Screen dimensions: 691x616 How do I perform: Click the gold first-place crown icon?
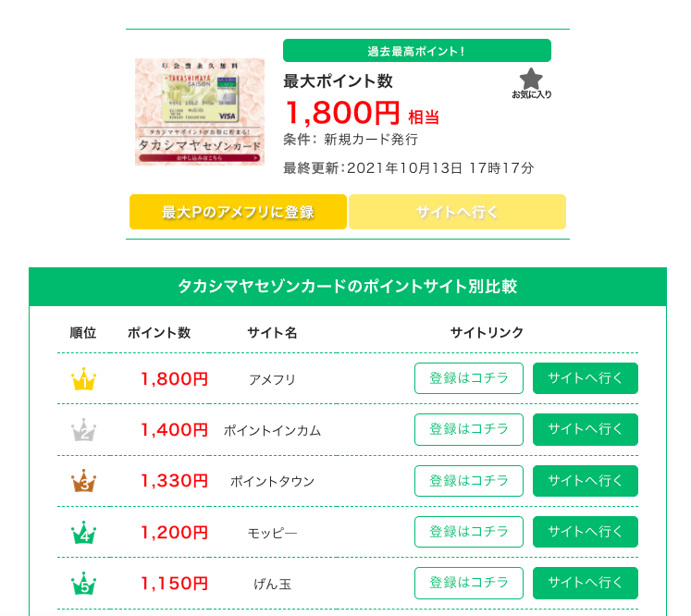pos(83,379)
